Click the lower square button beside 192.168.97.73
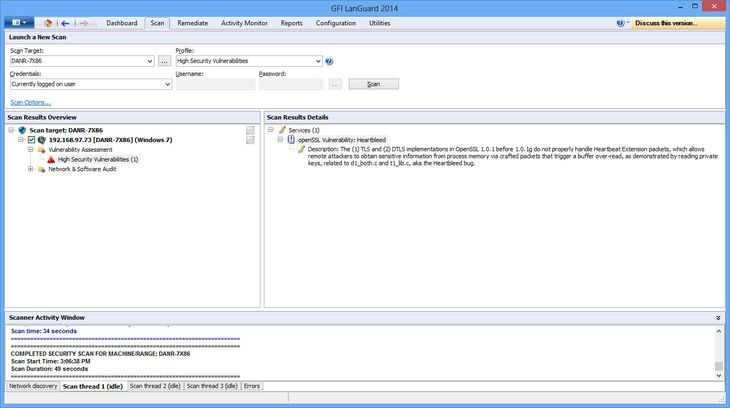 (x=250, y=140)
